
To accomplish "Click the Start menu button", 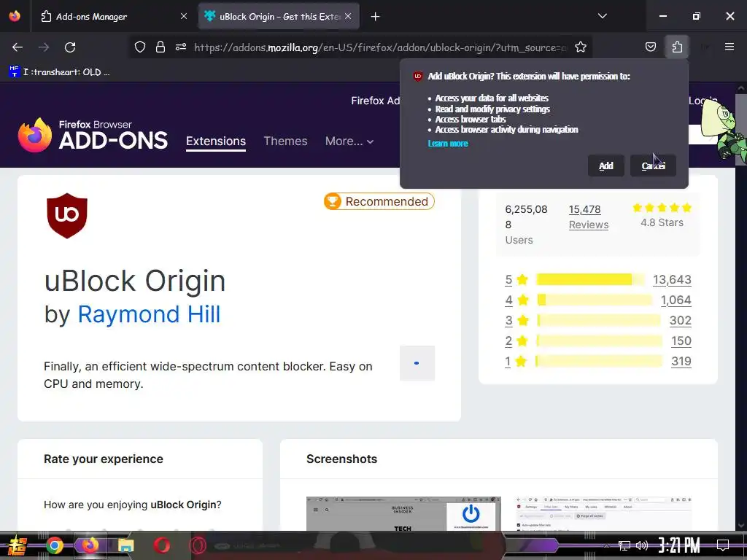I will [17, 546].
